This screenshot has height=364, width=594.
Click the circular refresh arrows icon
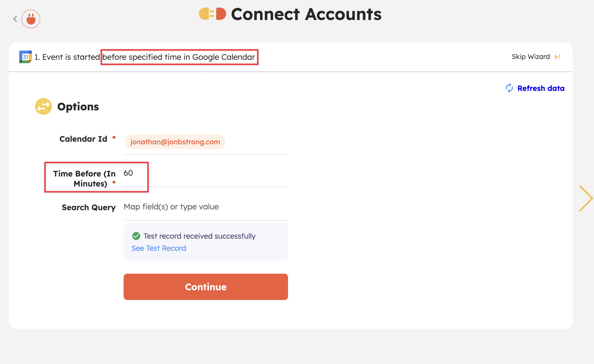[509, 88]
